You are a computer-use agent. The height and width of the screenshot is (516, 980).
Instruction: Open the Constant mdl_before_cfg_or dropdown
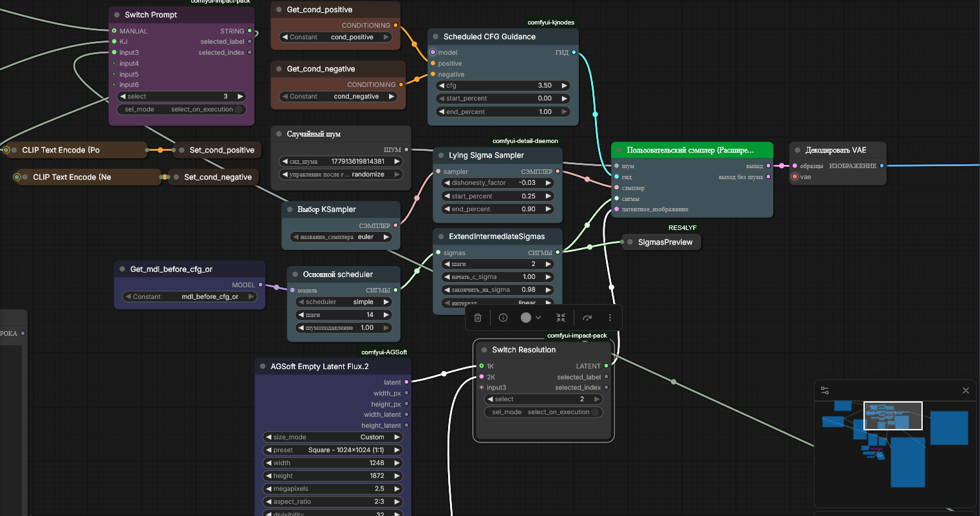(x=189, y=297)
